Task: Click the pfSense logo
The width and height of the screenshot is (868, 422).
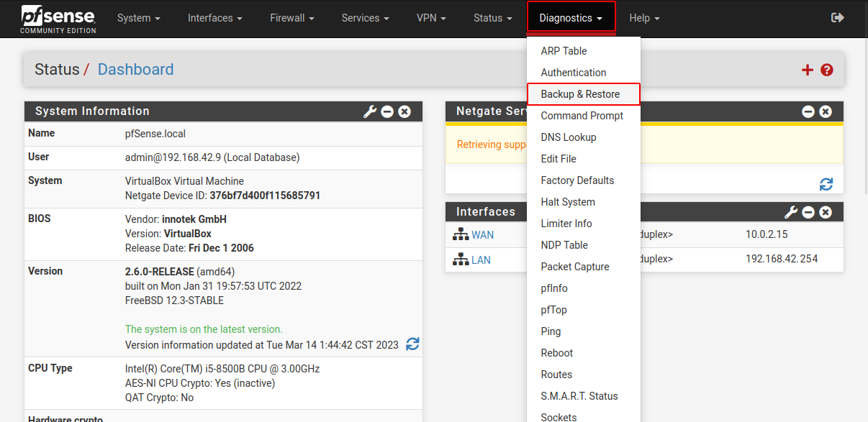Action: click(58, 19)
